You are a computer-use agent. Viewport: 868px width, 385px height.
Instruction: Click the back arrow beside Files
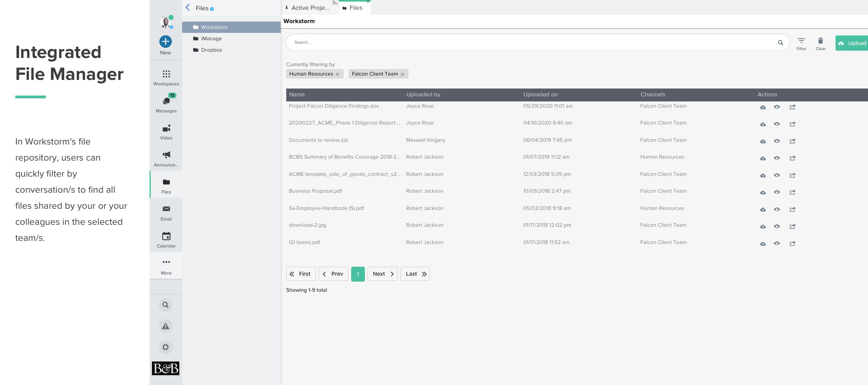click(188, 7)
